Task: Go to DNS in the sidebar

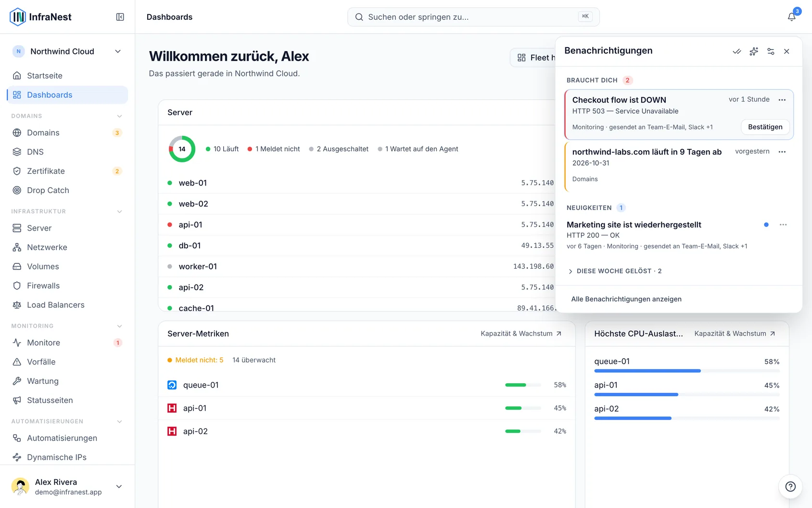Action: [x=67, y=152]
